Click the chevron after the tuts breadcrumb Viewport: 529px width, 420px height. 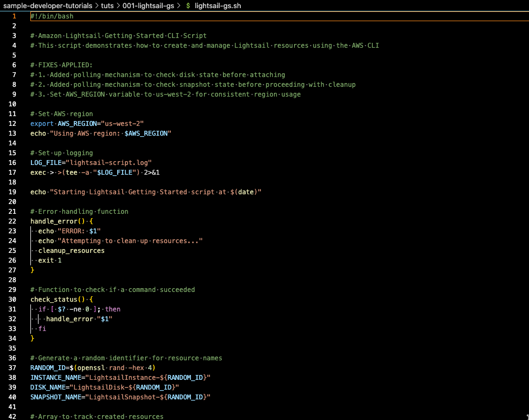(118, 6)
